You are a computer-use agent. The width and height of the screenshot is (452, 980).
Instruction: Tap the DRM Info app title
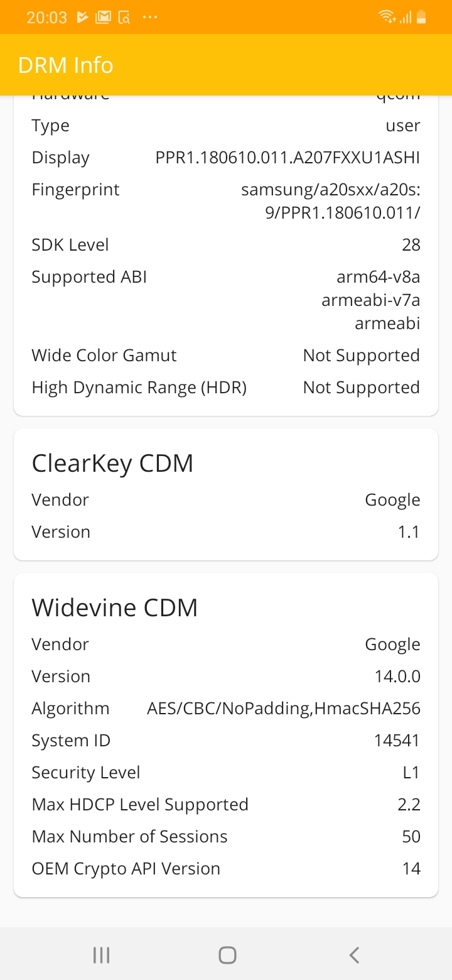[66, 65]
